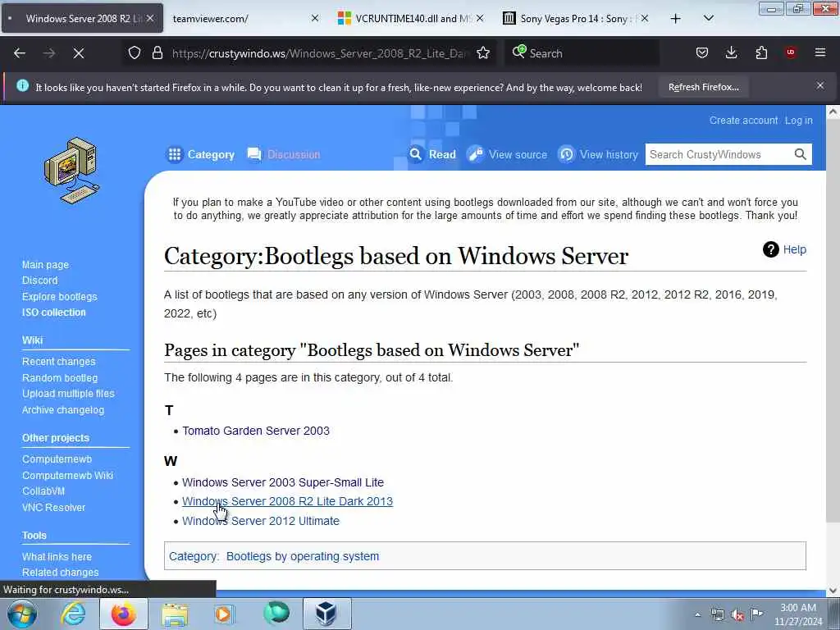
Task: Launch Internet Explorer from taskbar
Action: [73, 614]
